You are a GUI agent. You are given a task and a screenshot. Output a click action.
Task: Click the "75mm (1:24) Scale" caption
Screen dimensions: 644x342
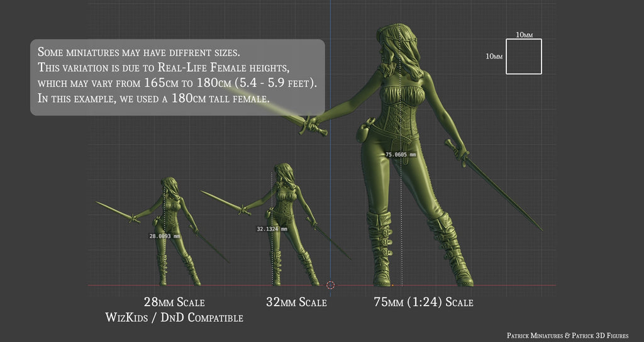pos(423,302)
